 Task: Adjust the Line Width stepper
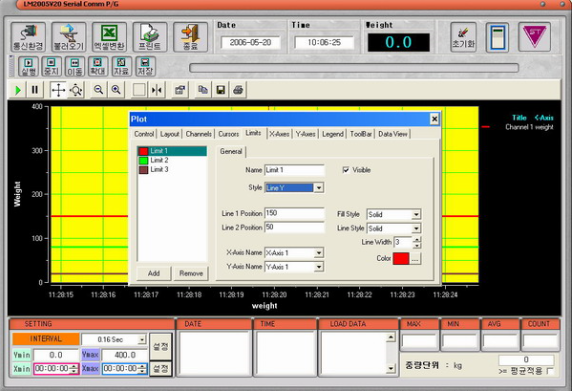point(417,242)
